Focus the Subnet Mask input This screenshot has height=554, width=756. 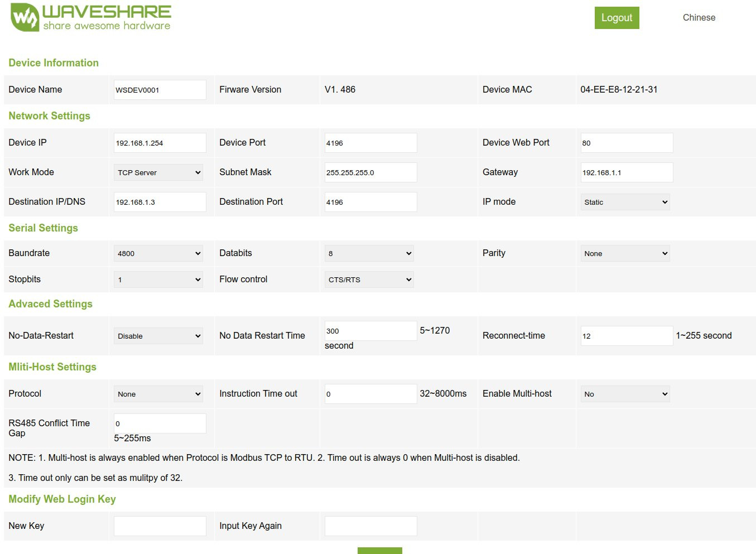pyautogui.click(x=371, y=172)
